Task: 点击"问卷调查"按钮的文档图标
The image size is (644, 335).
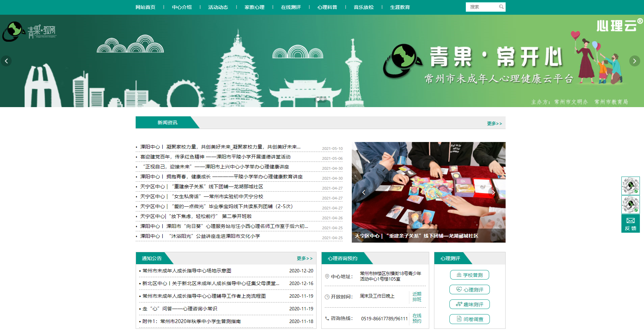Action: (x=458, y=319)
